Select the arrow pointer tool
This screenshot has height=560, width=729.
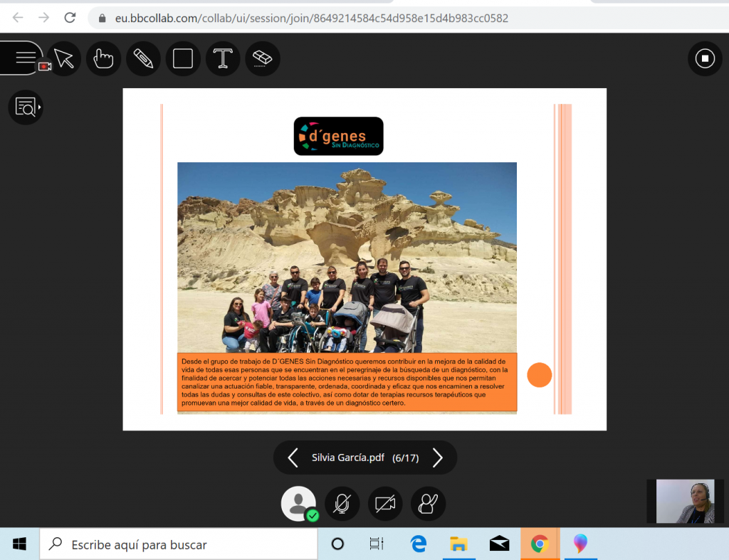64,58
